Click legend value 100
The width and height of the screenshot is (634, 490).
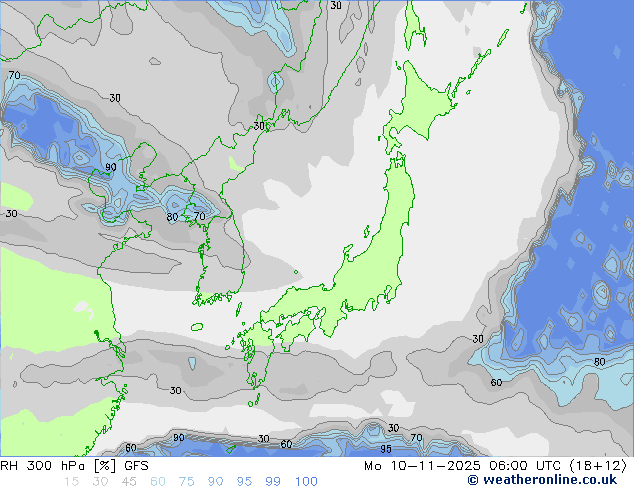point(306,482)
